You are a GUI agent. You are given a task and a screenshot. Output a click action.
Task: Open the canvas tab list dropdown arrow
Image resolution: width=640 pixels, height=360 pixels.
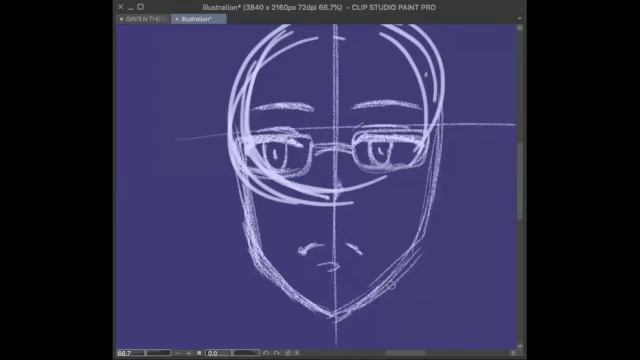519,18
